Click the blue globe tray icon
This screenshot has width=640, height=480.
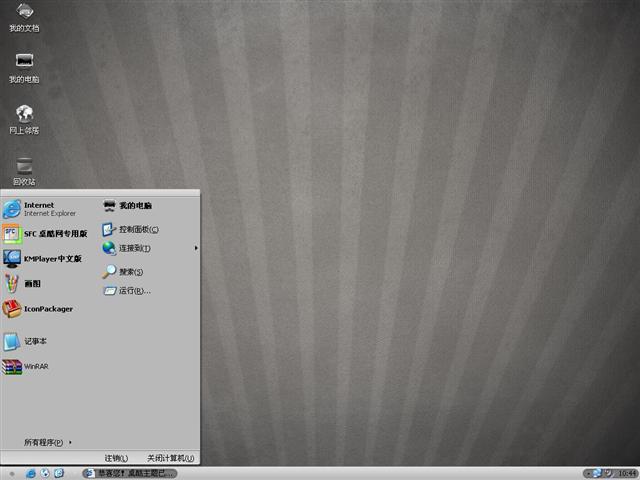pyautogui.click(x=597, y=473)
